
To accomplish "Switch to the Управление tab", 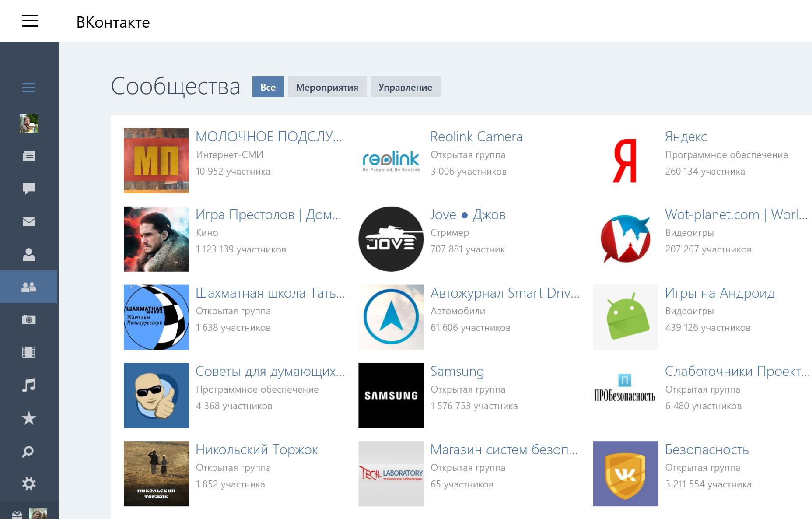I will pyautogui.click(x=405, y=87).
